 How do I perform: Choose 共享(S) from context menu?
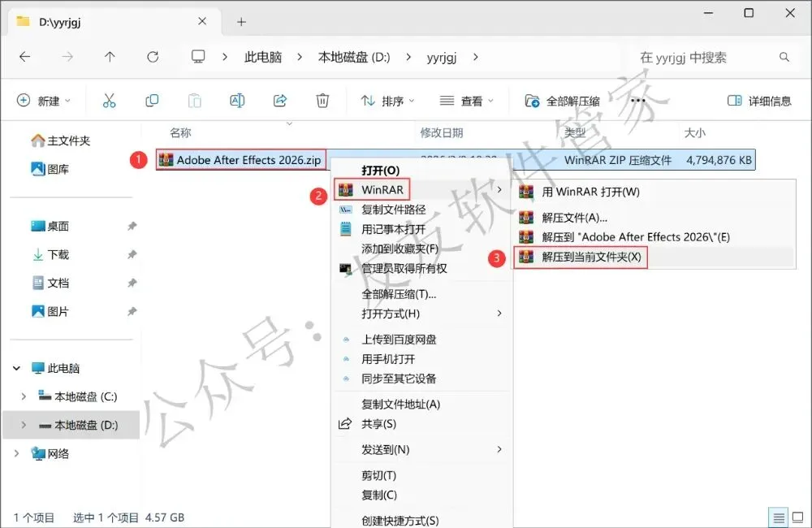tap(378, 424)
